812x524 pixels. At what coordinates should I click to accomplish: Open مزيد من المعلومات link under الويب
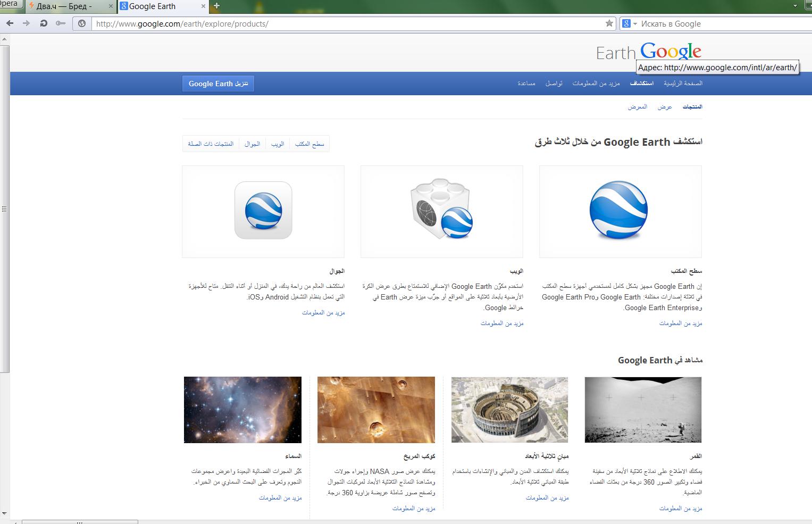point(502,323)
